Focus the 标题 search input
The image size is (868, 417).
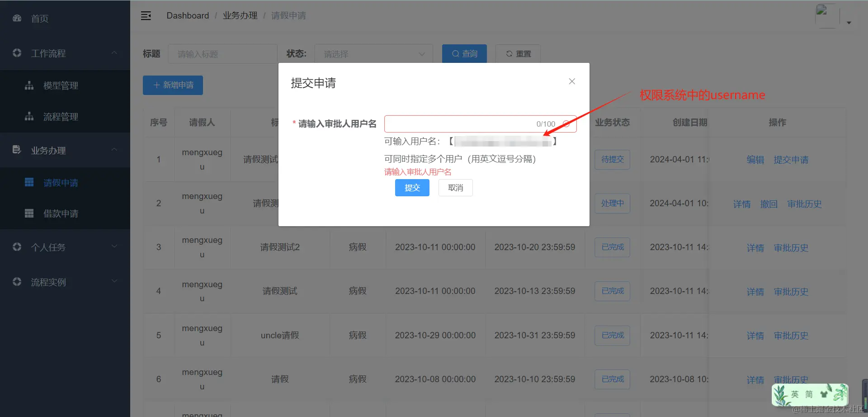point(222,54)
